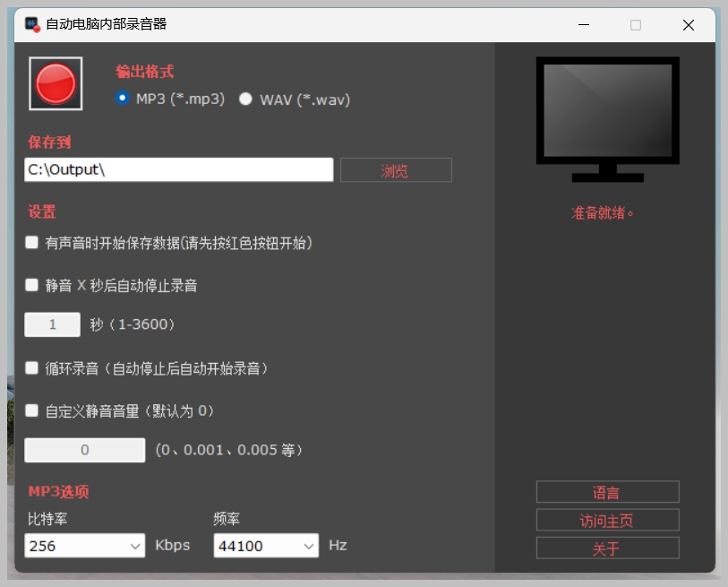
Task: Minimize the recorder window
Action: coord(584,24)
